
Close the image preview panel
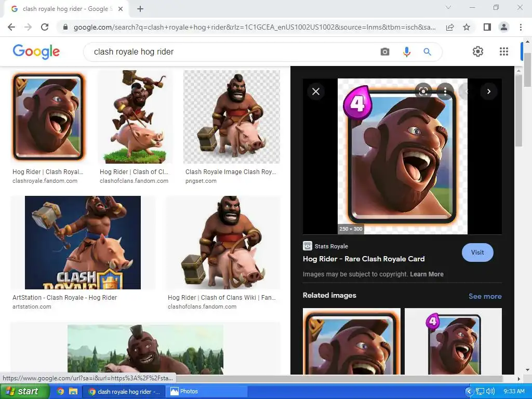click(x=316, y=91)
